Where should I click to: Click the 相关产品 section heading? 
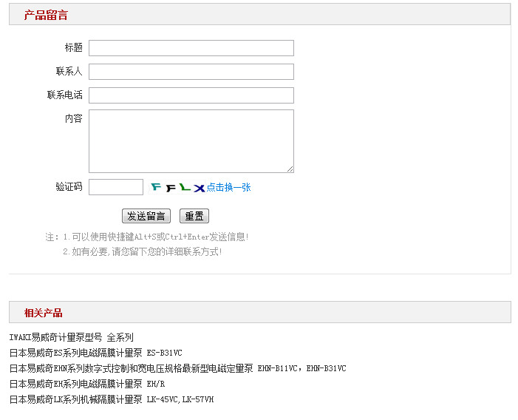44,313
